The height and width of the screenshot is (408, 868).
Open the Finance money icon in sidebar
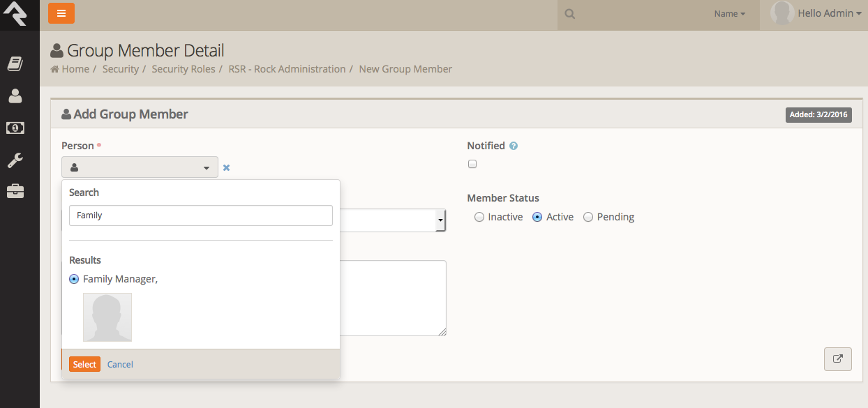15,128
